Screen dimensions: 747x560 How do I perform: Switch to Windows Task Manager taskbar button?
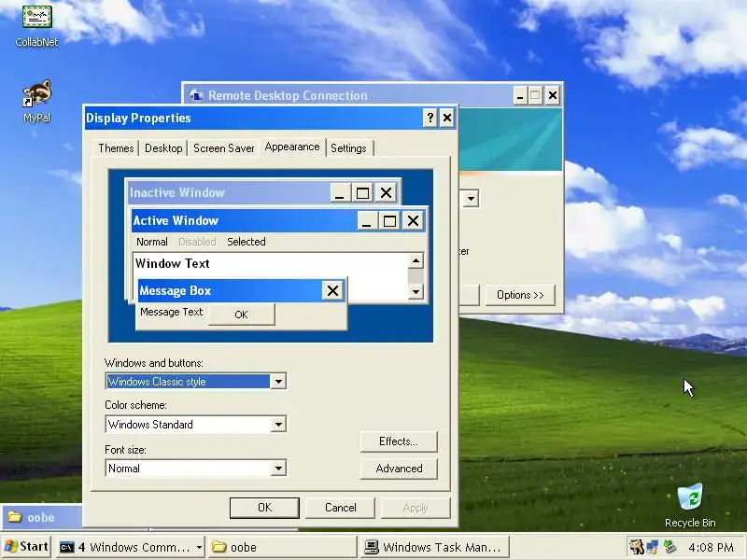(433, 547)
